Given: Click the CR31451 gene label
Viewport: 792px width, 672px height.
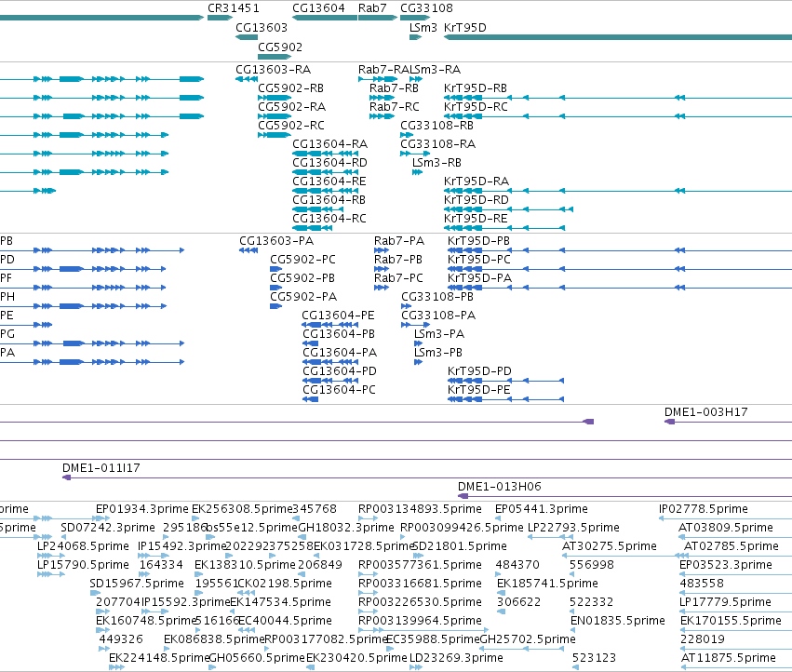Looking at the screenshot, I should click(x=234, y=8).
